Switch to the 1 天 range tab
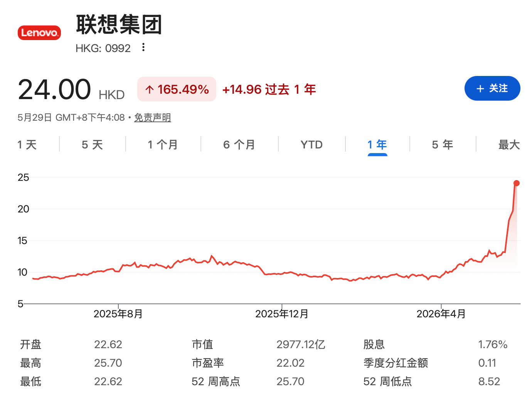Viewport: 532px width, 401px height. click(27, 145)
